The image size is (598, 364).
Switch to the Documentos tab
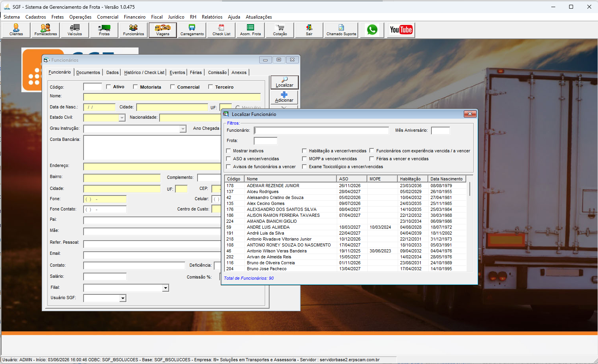tap(88, 72)
